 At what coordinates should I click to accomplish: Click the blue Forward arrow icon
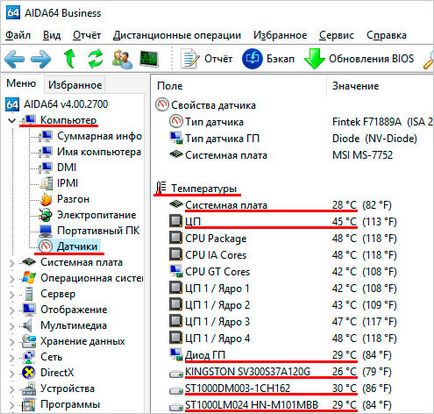tap(41, 59)
